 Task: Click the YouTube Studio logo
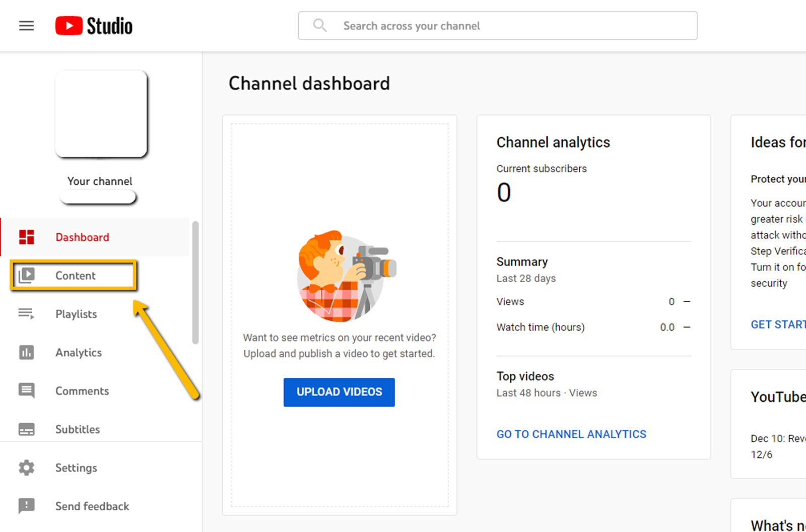(x=94, y=26)
